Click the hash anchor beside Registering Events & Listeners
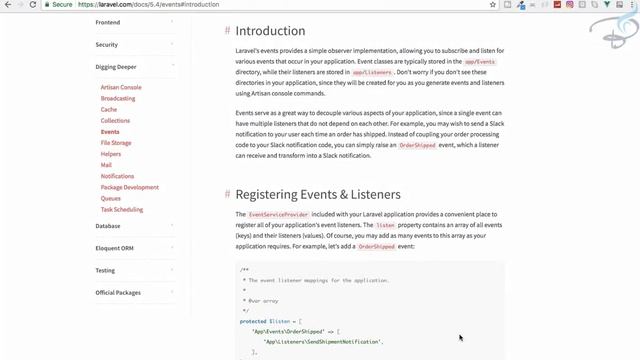Viewport: 640px width, 360px height. point(227,194)
